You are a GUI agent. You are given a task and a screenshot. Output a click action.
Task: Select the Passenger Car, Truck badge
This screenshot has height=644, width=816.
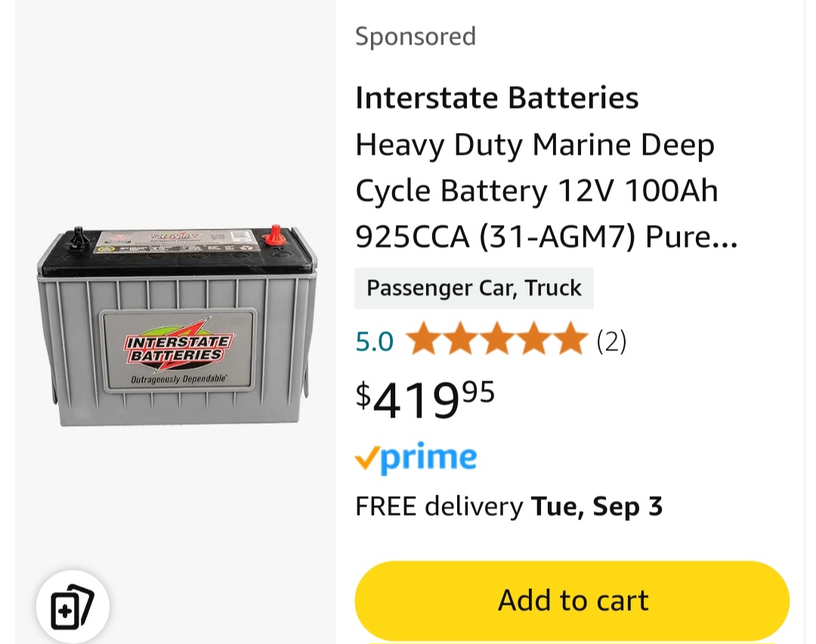click(x=474, y=288)
